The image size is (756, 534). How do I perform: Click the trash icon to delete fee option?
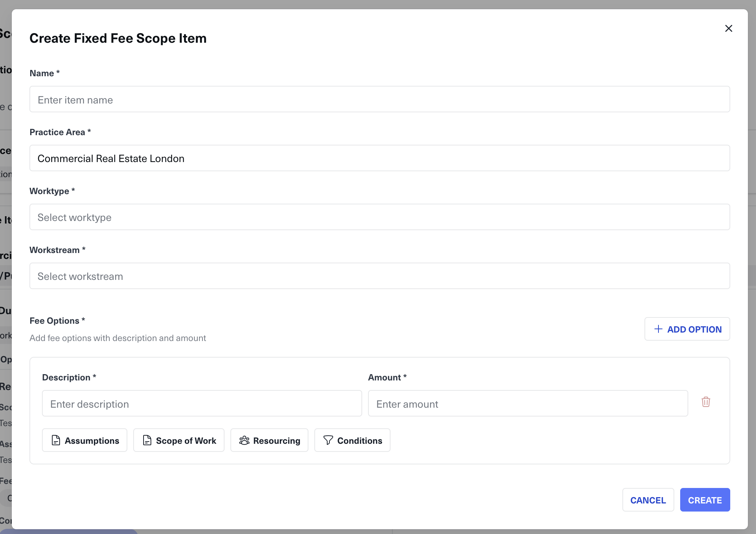point(706,402)
